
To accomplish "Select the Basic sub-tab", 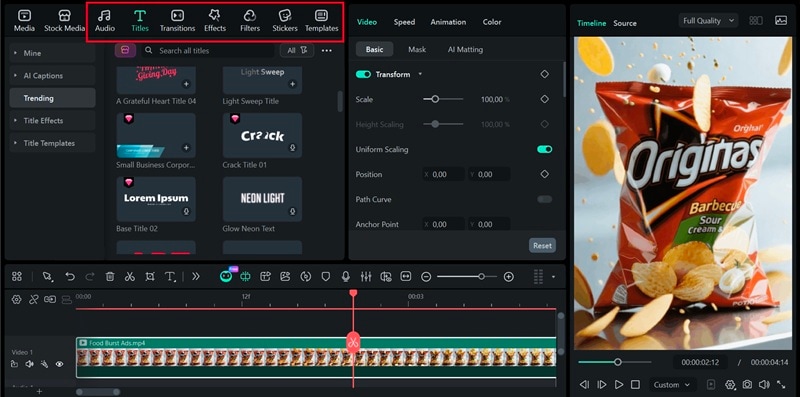I will pos(374,49).
